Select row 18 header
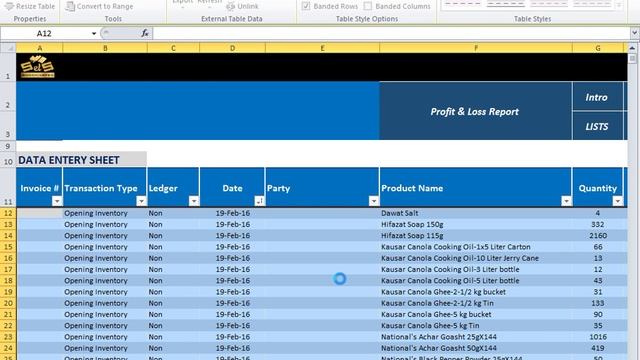The image size is (640, 360). (x=8, y=280)
